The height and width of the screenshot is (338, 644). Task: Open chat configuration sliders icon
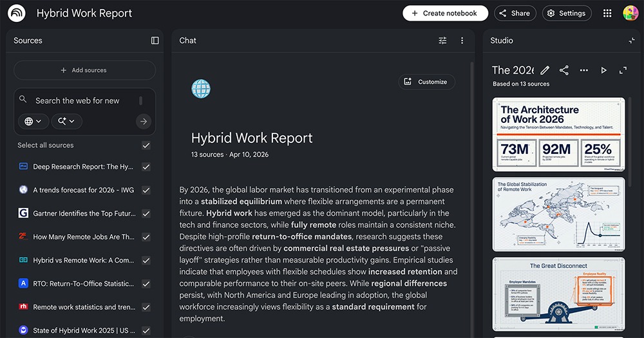point(442,41)
